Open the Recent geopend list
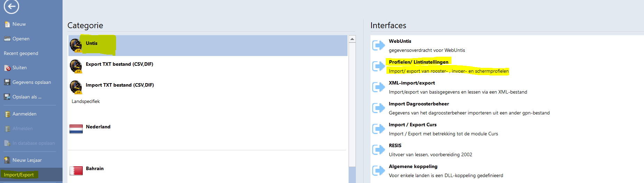This screenshot has height=183, width=644. (21, 54)
